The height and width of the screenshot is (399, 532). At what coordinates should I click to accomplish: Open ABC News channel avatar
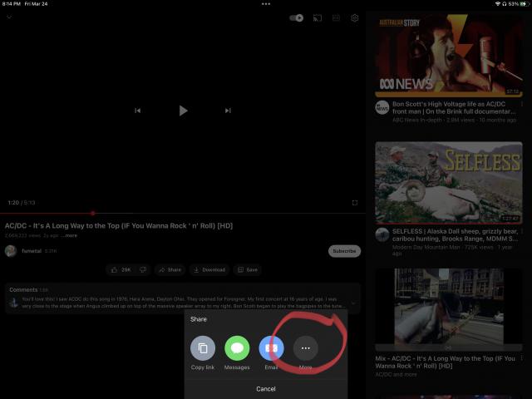[x=382, y=107]
